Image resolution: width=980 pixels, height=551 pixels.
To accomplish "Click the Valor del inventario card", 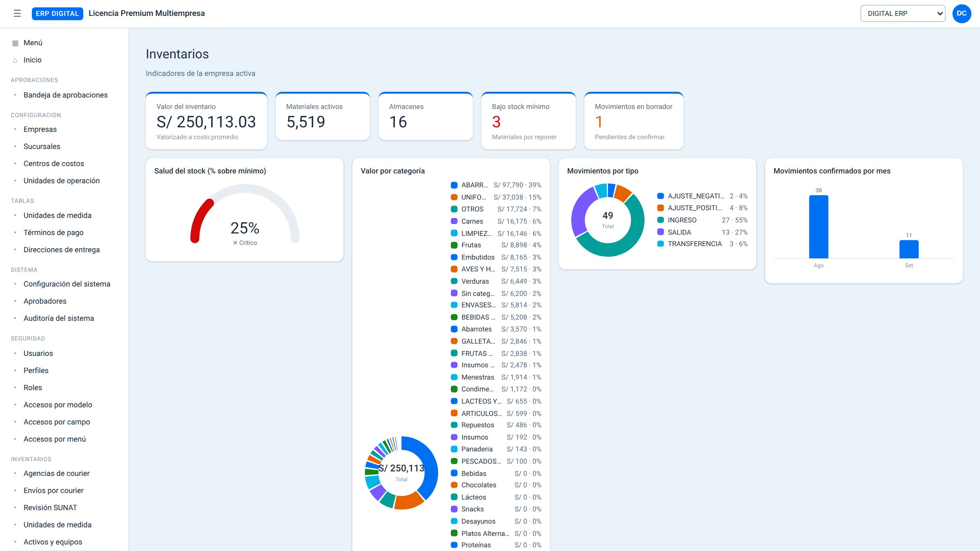I will click(x=206, y=121).
